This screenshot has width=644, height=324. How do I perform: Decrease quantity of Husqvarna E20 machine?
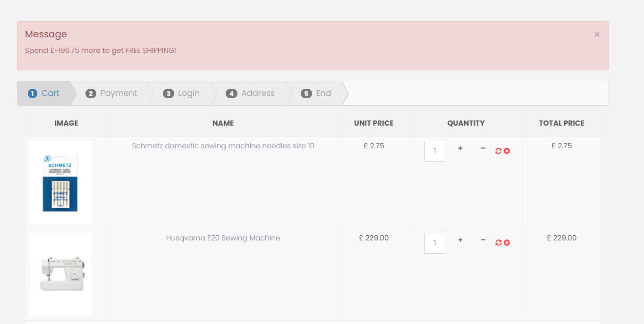483,240
